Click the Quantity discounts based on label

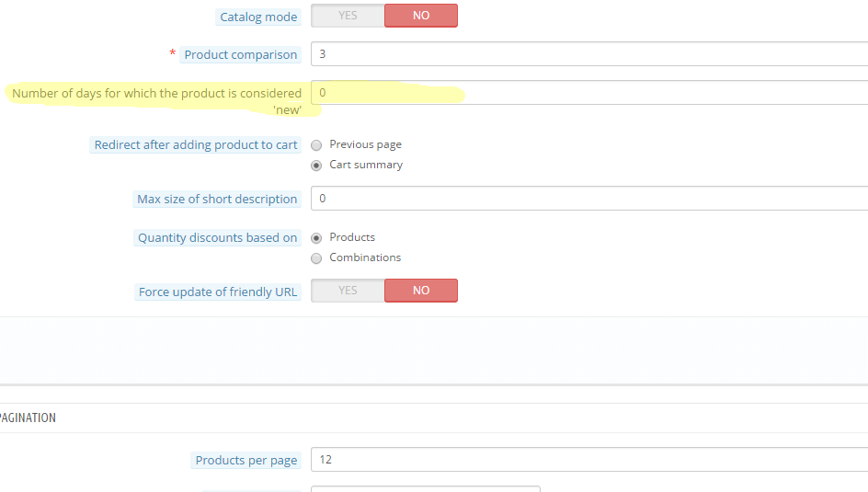click(218, 238)
